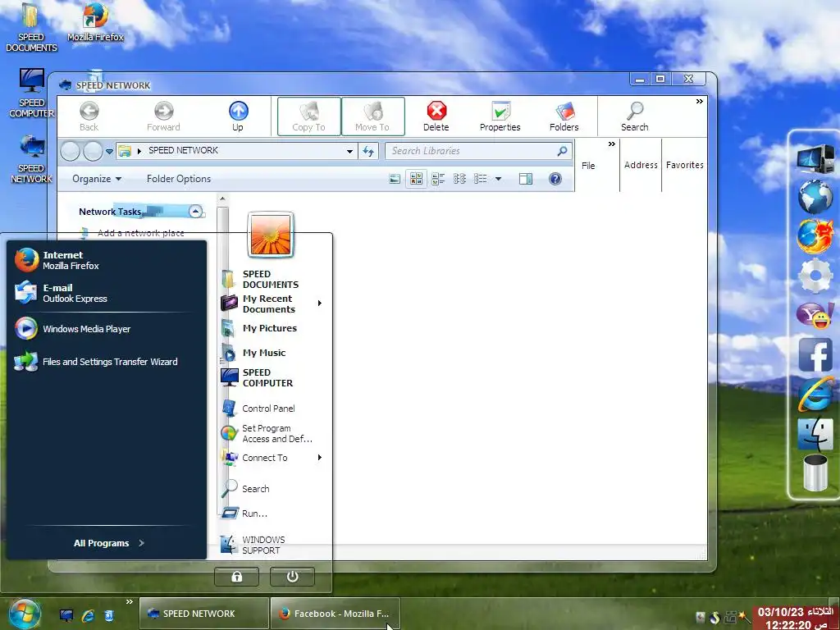Collapse the Network Tasks panel

click(x=196, y=211)
